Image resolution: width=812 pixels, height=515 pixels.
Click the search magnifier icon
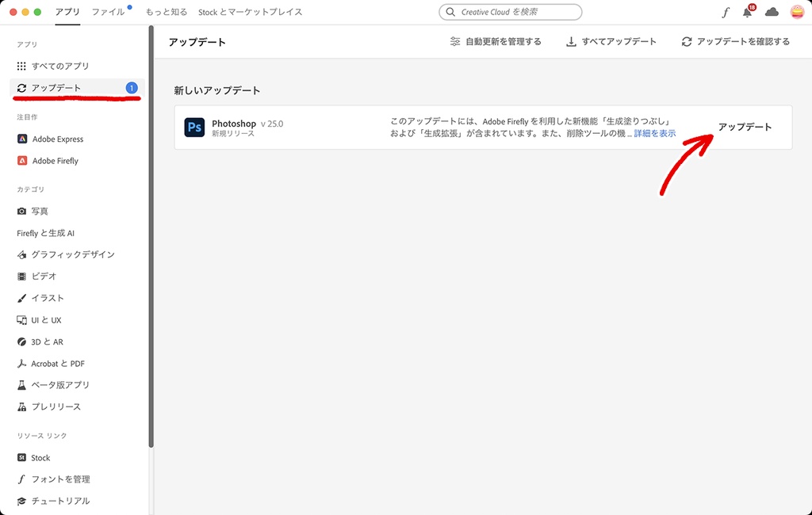tap(450, 12)
